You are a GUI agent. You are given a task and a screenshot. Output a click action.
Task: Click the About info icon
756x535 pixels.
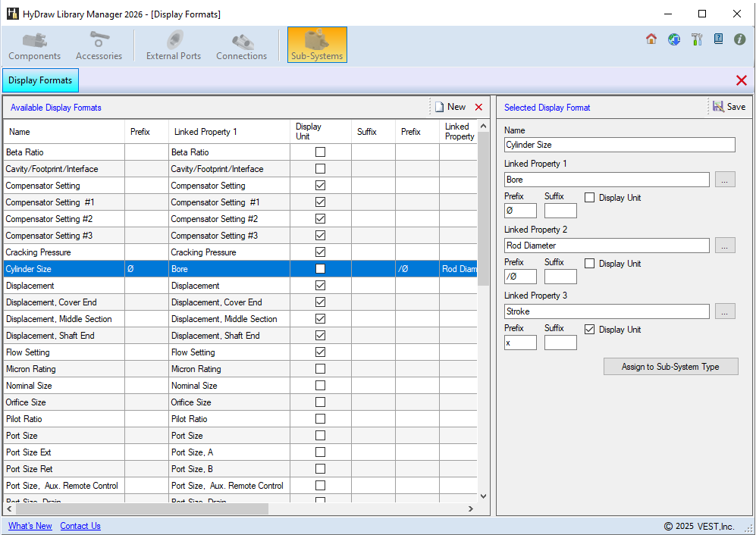pyautogui.click(x=739, y=39)
